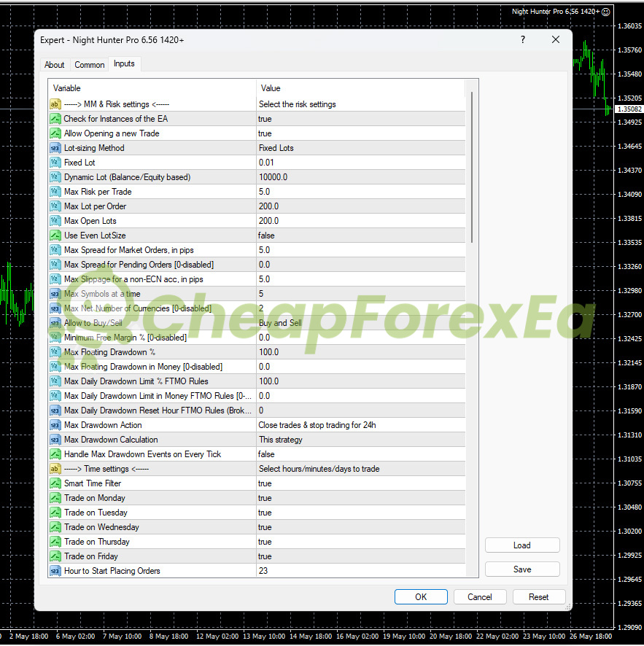Edit Max Slippage for a non-ECN acc value
Screen dimensions: 644x646
[360, 279]
